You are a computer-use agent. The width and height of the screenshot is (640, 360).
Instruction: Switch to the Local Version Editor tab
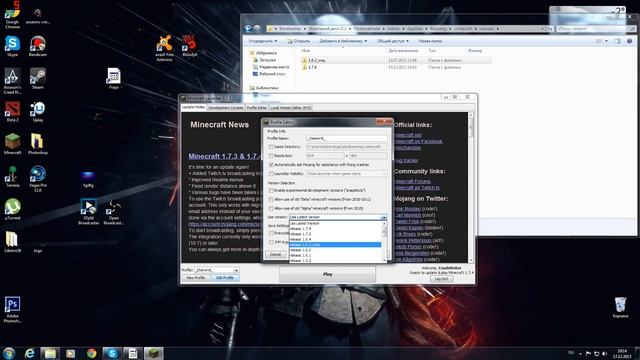coord(291,108)
